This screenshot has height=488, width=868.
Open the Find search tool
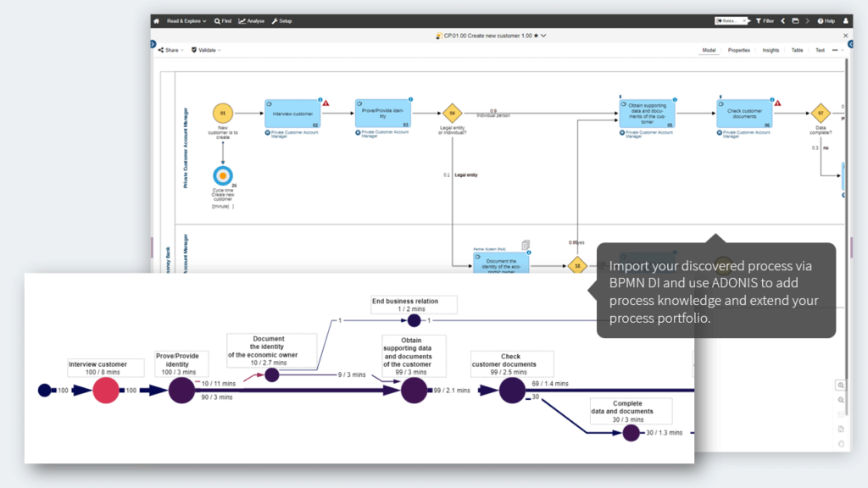[223, 21]
